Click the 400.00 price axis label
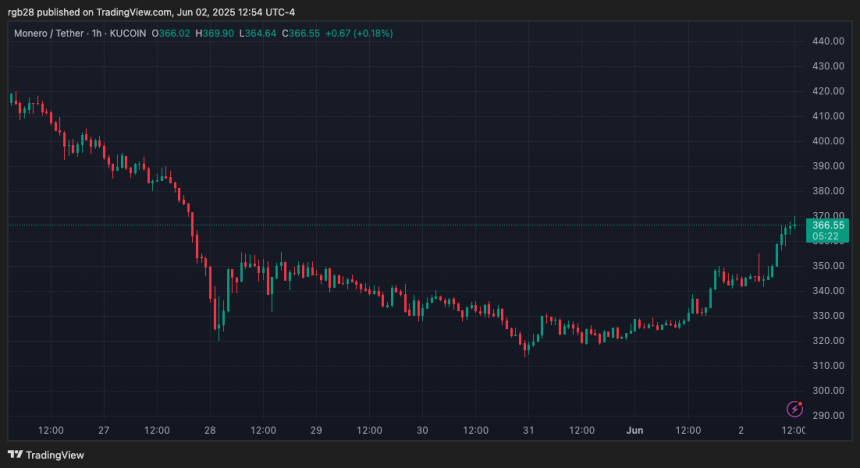Viewport: 860px width, 468px height. (828, 141)
